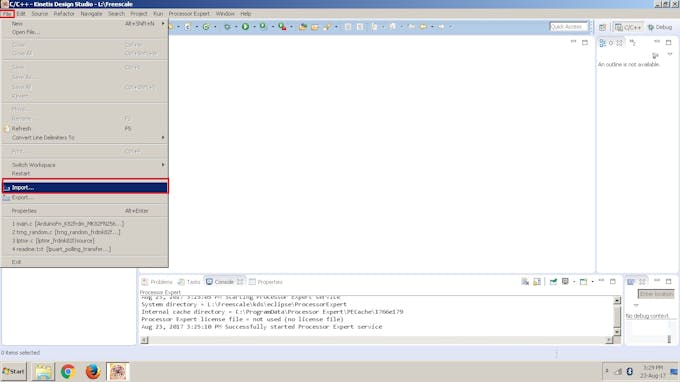Click the Pin Console icon
Viewport: 680px width, 382px height.
(x=553, y=282)
